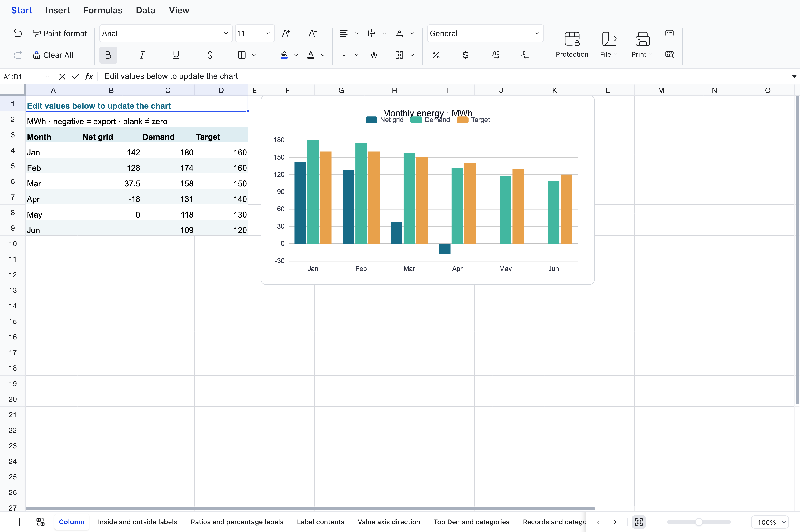Open the View menu tab
800x532 pixels.
(179, 10)
